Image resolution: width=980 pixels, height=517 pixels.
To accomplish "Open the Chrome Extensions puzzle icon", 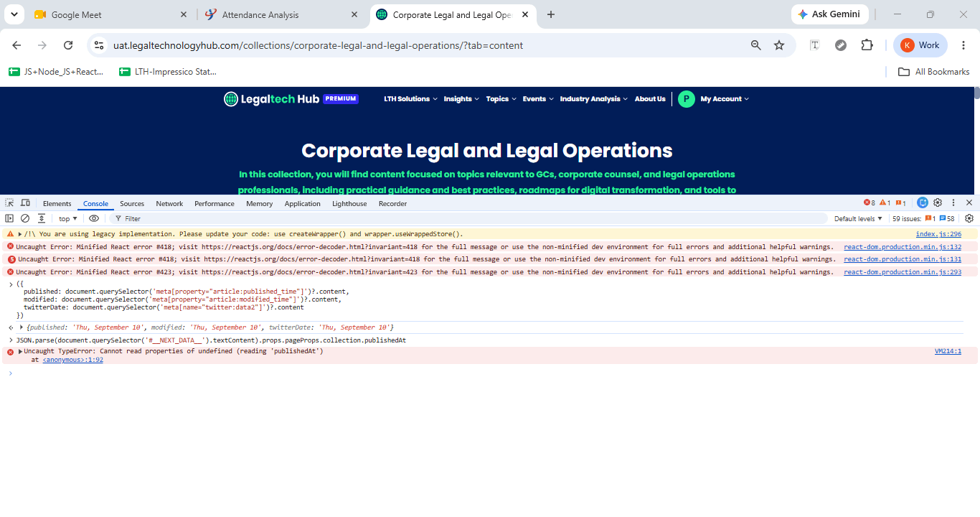I will (867, 45).
